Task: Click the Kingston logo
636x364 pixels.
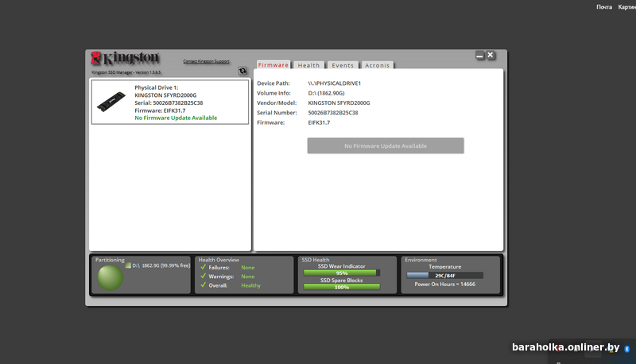Action: coord(125,59)
